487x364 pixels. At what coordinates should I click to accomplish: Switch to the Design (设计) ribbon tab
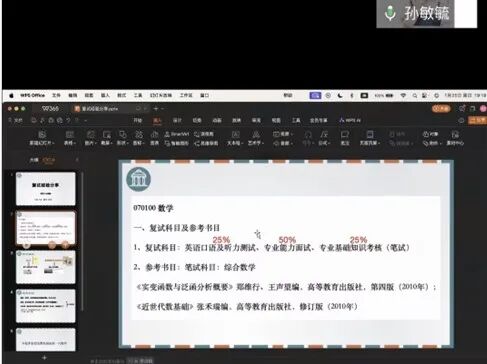pyautogui.click(x=177, y=120)
